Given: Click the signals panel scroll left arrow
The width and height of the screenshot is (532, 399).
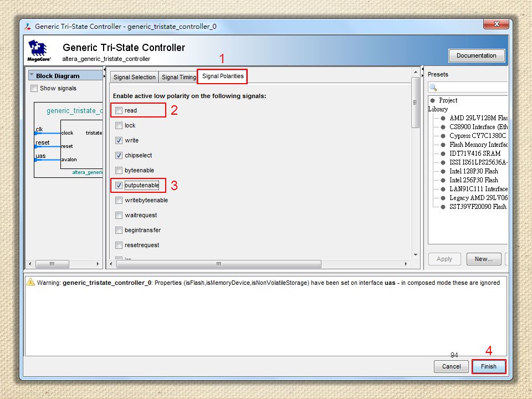Looking at the screenshot, I should coord(111,264).
